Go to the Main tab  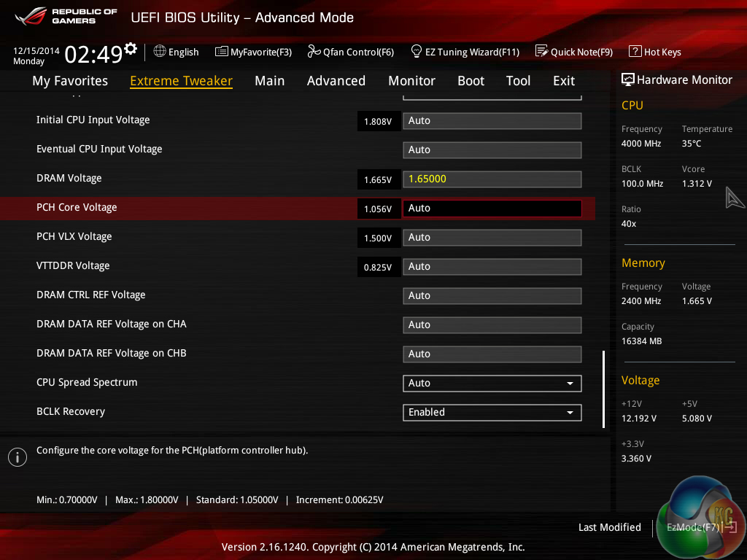[x=270, y=81]
